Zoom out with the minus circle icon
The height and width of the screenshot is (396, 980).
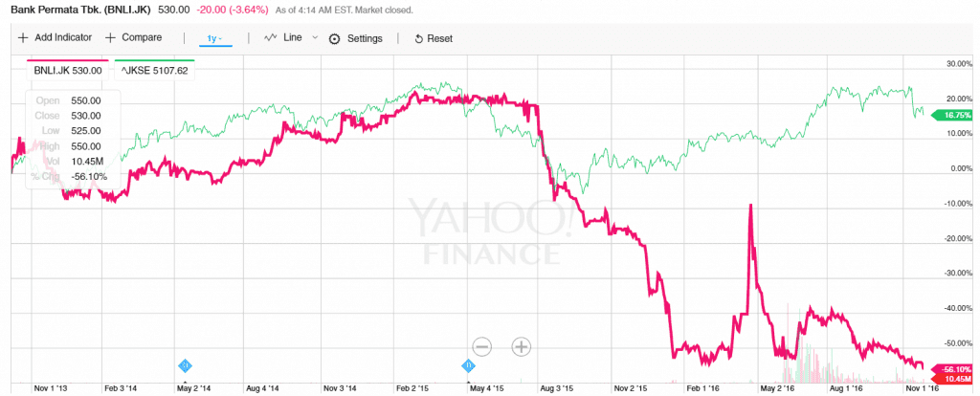[x=481, y=346]
